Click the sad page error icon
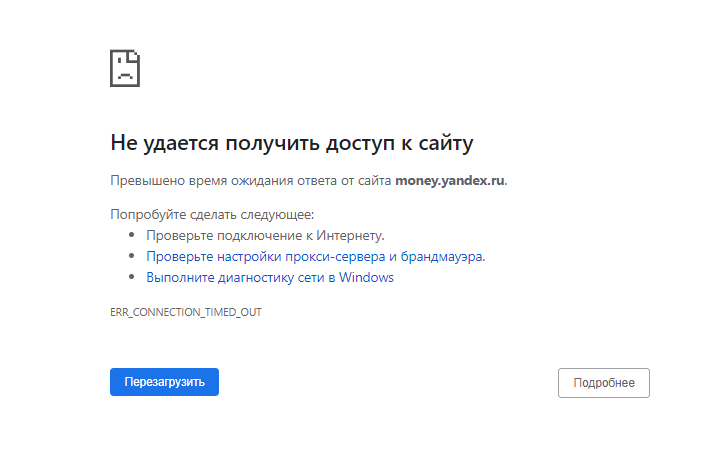 point(124,68)
